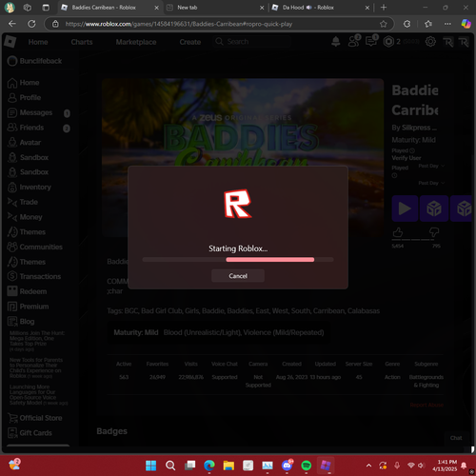Open blog post 'New Tools for Parents'
The height and width of the screenshot is (476, 476).
(36, 367)
